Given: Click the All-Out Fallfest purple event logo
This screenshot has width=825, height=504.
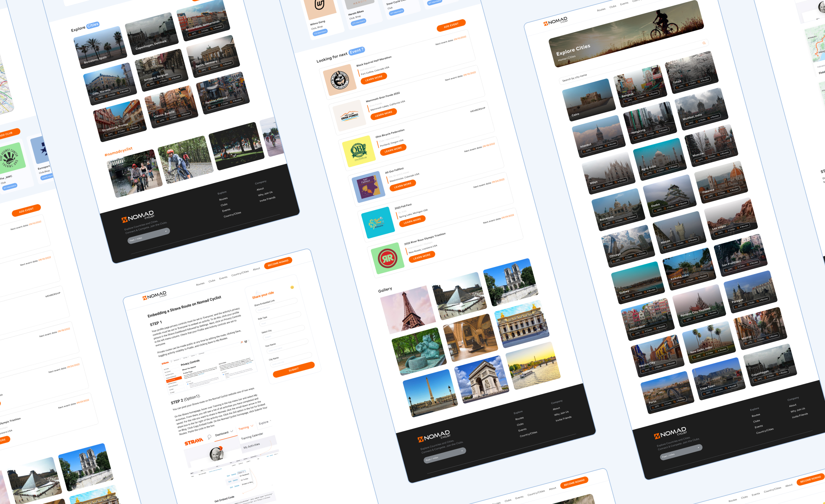Looking at the screenshot, I should [x=368, y=187].
